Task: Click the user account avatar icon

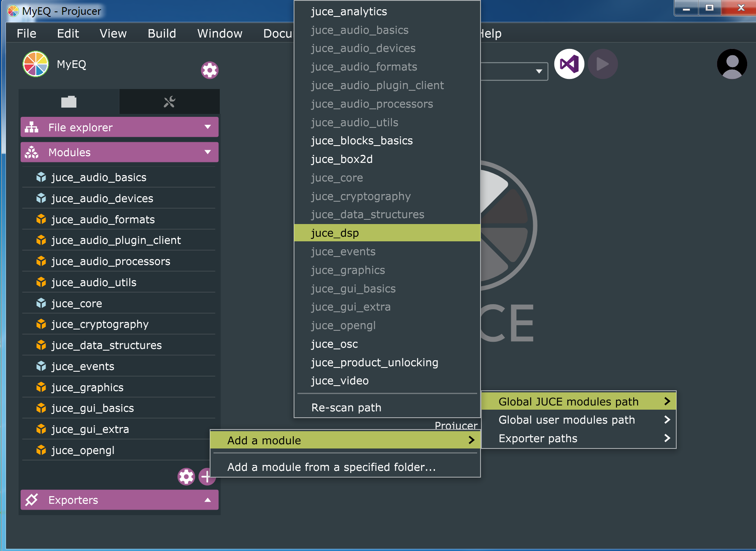Action: 732,64
